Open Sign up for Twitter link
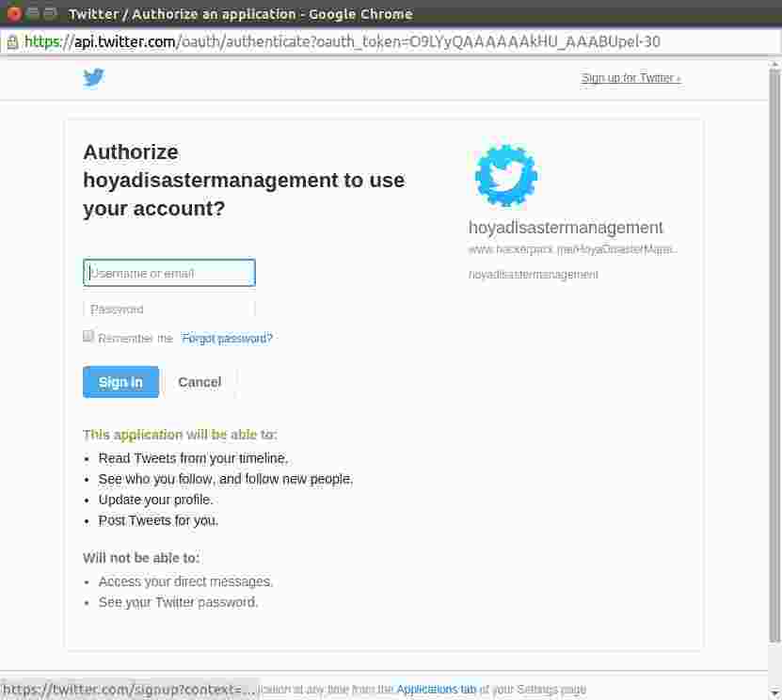 point(630,78)
